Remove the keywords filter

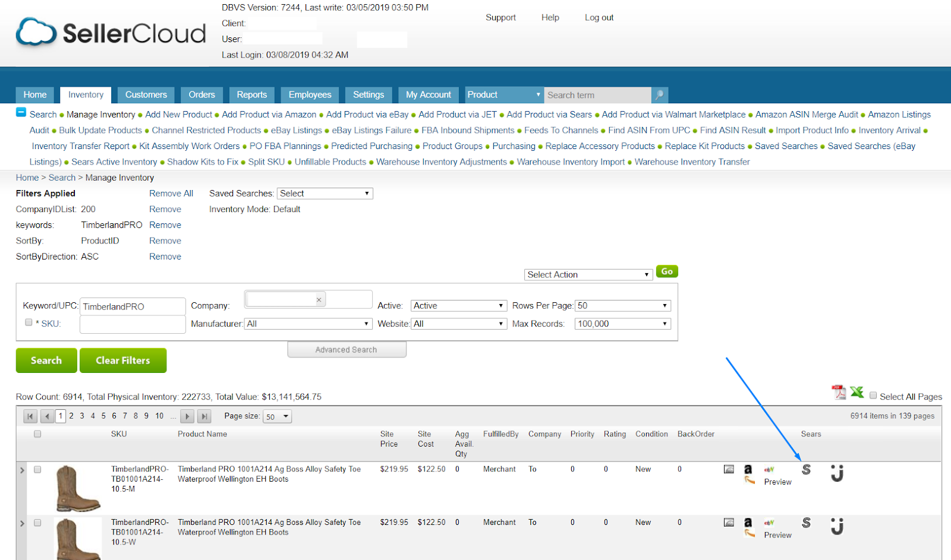tap(165, 225)
